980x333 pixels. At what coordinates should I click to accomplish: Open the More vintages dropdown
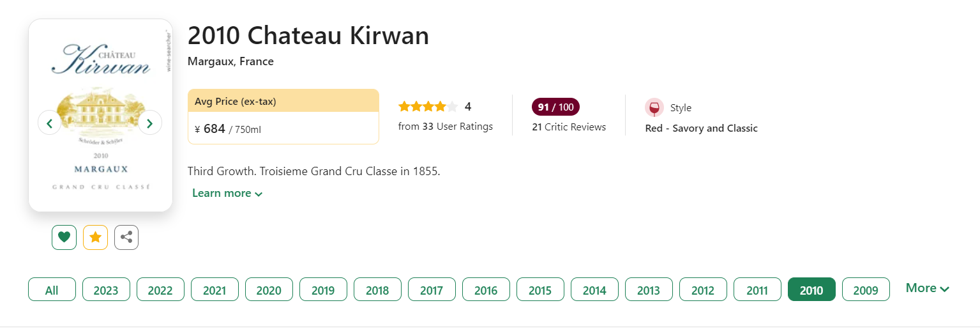click(927, 288)
